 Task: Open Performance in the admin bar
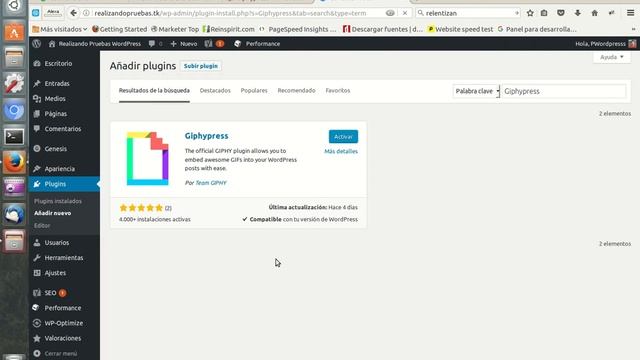[257, 44]
